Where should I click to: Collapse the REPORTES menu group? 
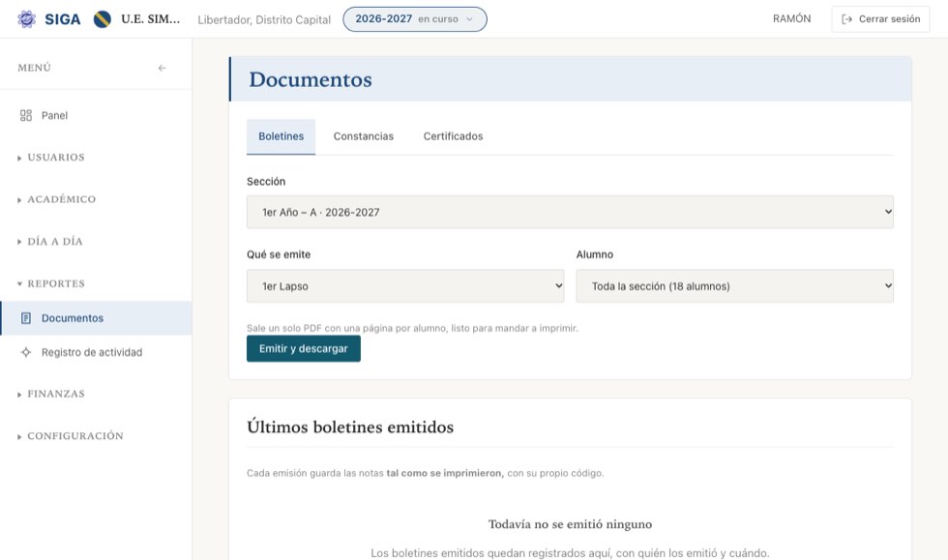pyautogui.click(x=51, y=283)
